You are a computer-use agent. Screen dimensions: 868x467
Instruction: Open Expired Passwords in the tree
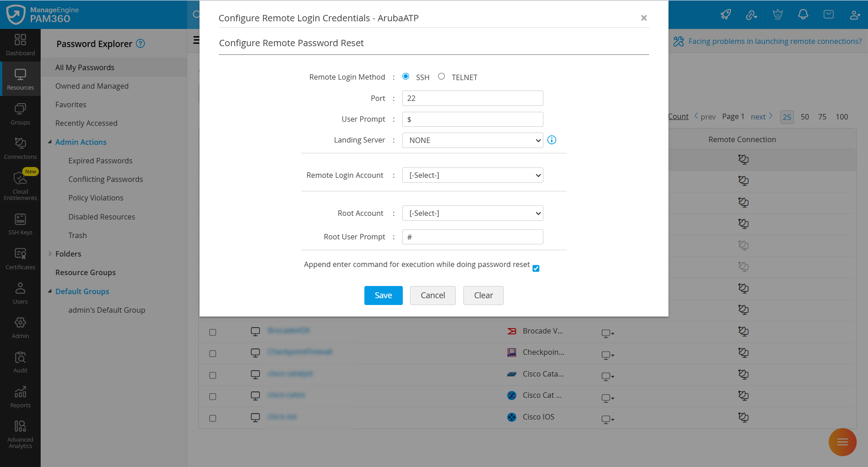(x=100, y=161)
